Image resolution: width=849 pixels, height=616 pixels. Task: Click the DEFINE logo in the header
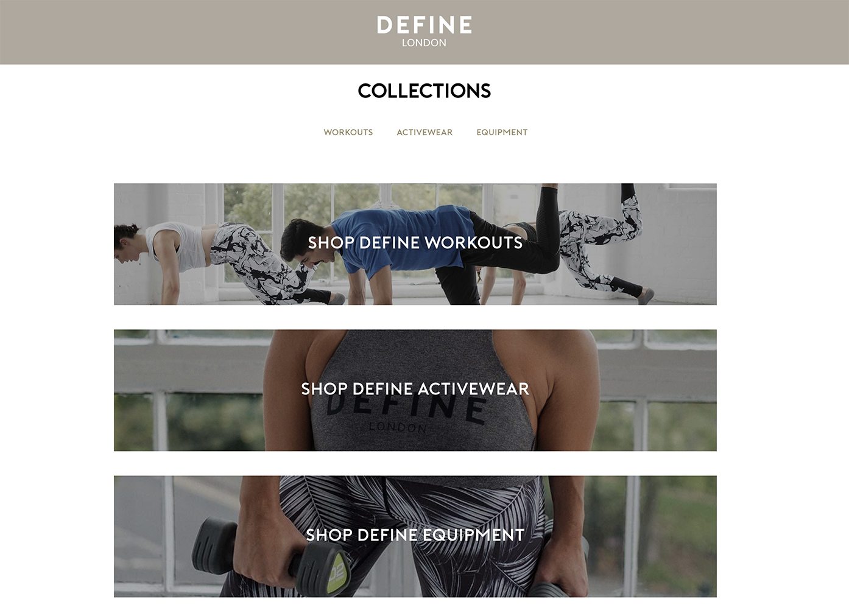pos(424,25)
